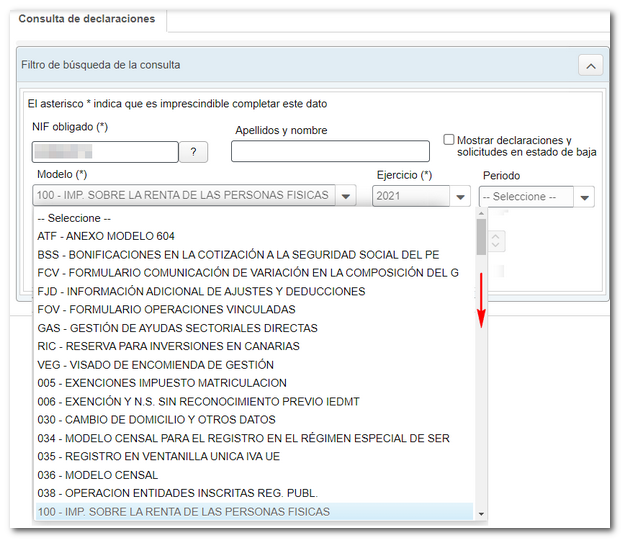Open the Ejercicio year dropdown

coord(460,197)
